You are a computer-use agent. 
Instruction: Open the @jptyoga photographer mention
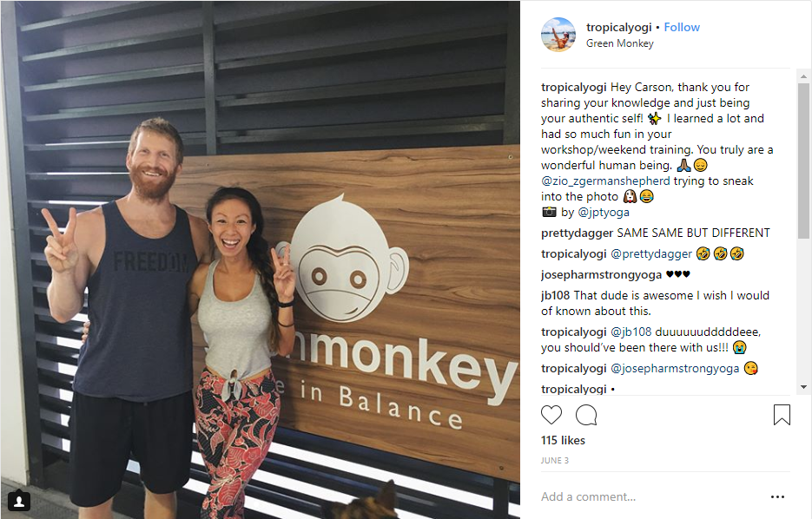(x=604, y=212)
